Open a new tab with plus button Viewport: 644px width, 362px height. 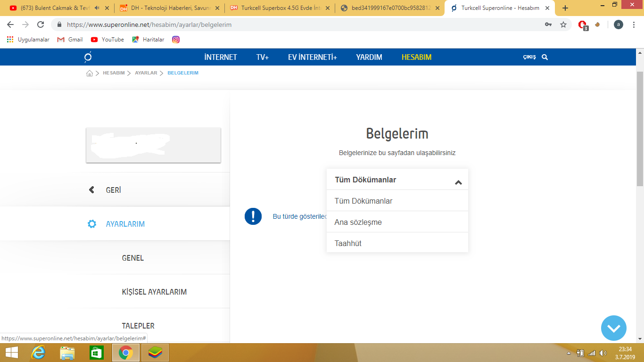coord(565,8)
